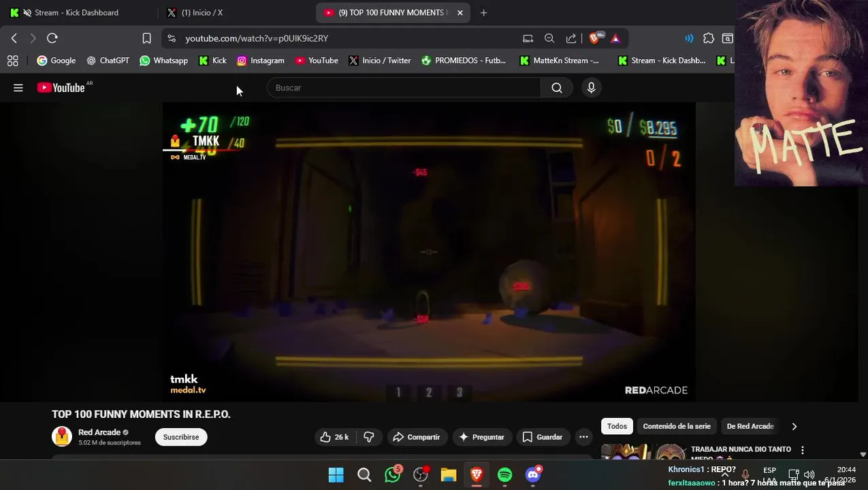Like the video (26 k)
The height and width of the screenshot is (490, 868).
334,437
